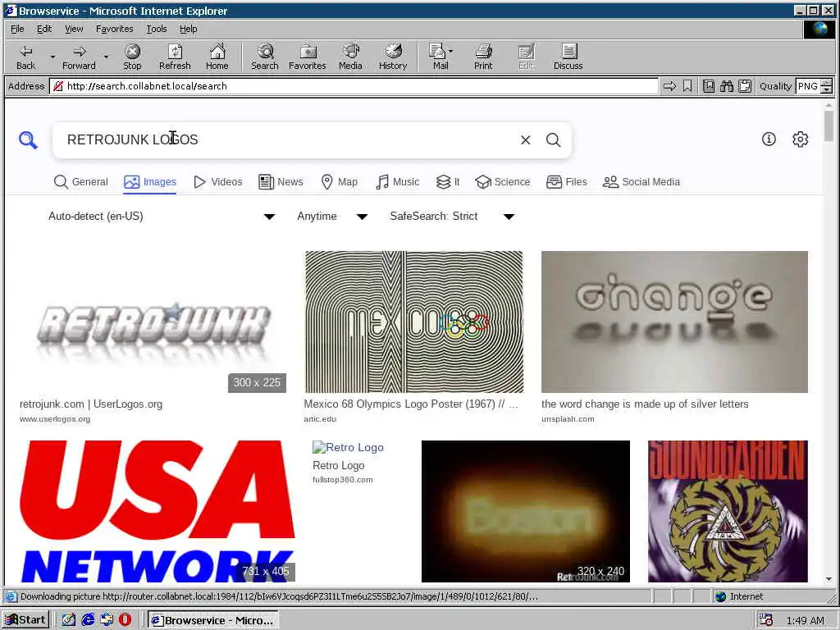Click the Go arrow next to address bar
The image size is (840, 630).
pyautogui.click(x=669, y=86)
